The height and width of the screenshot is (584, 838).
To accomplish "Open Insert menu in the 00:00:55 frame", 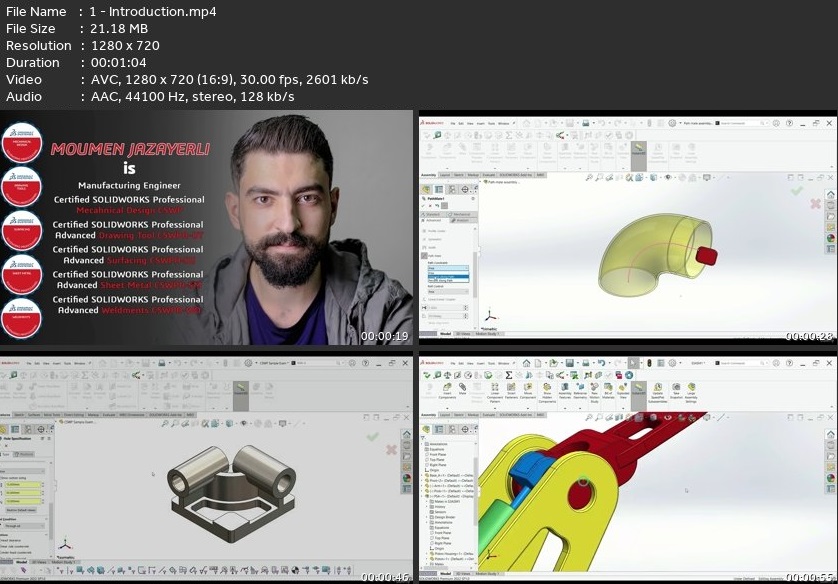I will [x=480, y=363].
